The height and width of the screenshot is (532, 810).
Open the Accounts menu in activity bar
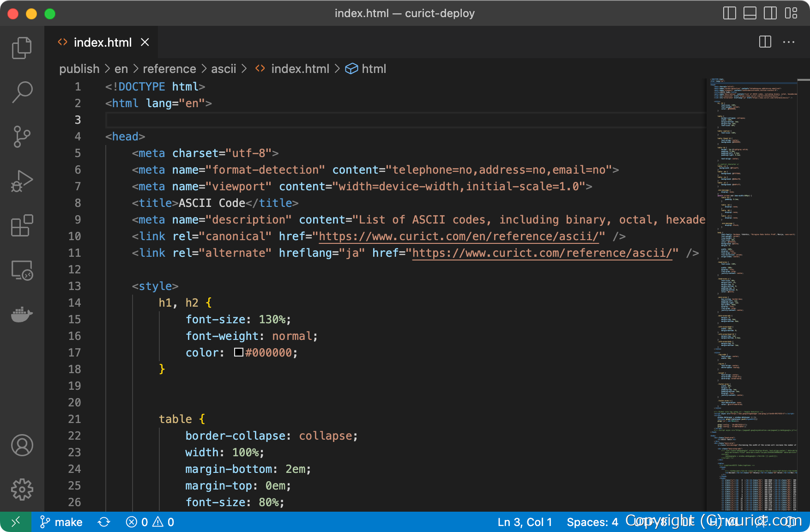point(22,445)
